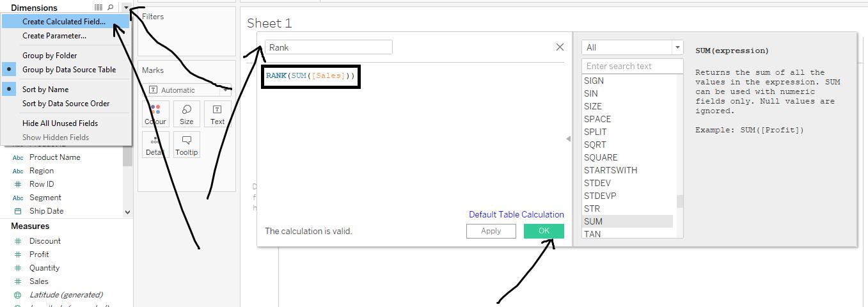
Task: Click the number icon beside Row ID
Action: coord(18,184)
